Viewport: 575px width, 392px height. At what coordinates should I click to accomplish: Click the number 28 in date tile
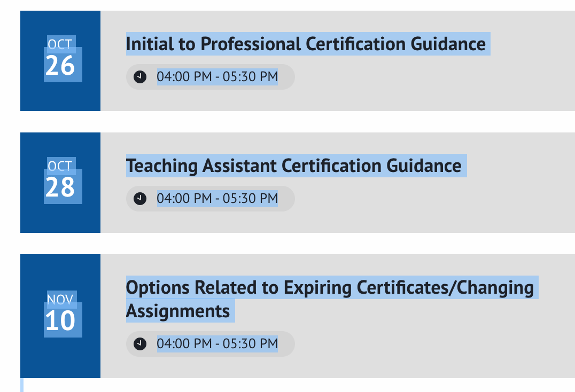[60, 187]
